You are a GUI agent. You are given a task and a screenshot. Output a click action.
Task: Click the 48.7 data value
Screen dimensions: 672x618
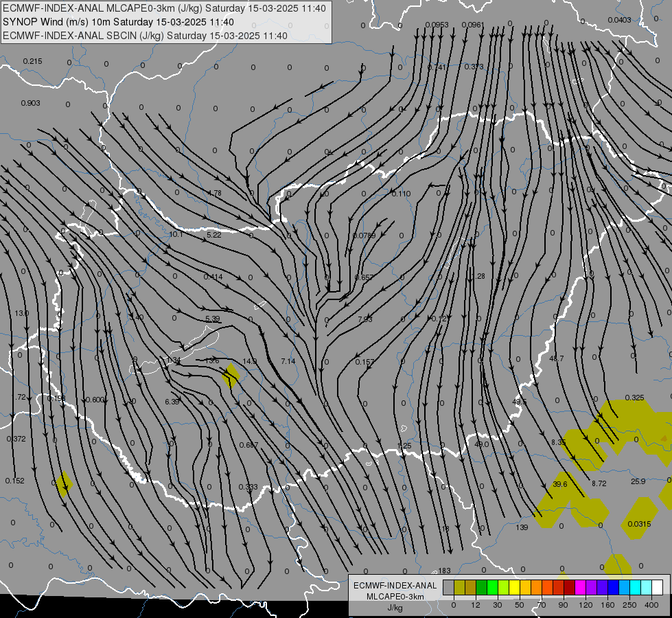[556, 358]
